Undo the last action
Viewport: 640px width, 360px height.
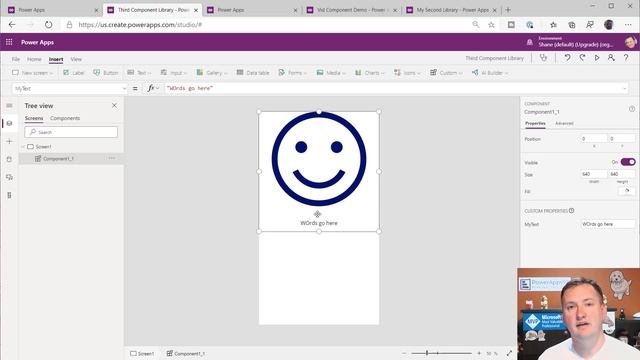pos(567,58)
